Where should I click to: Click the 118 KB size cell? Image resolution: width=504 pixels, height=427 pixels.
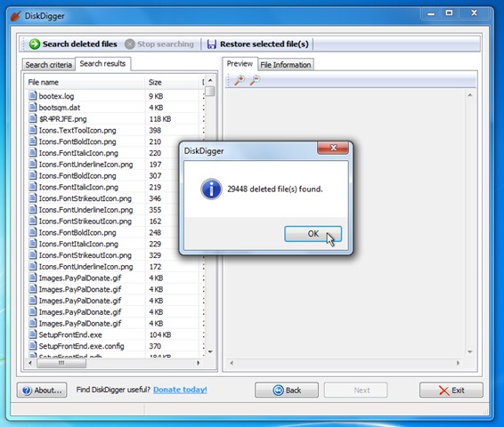point(160,119)
